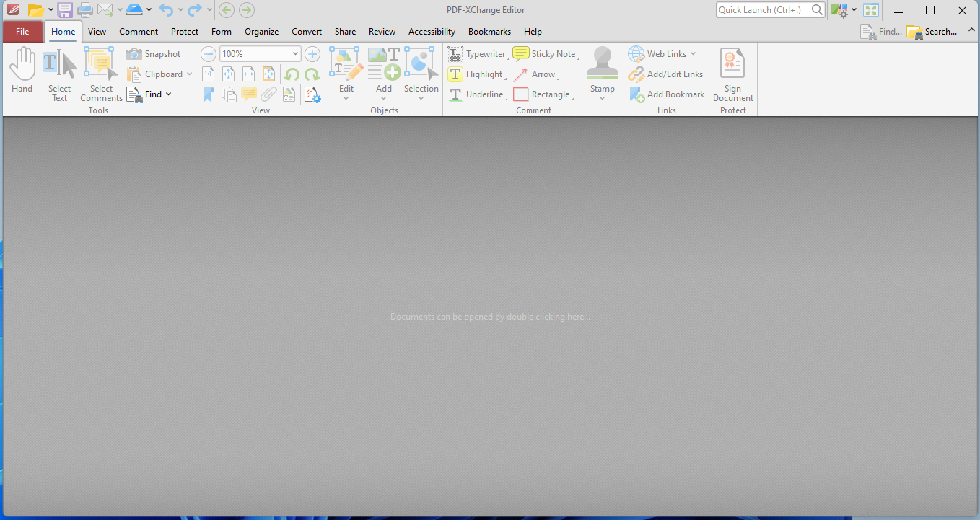Go to the Organize tab
The image size is (980, 520).
(261, 32)
